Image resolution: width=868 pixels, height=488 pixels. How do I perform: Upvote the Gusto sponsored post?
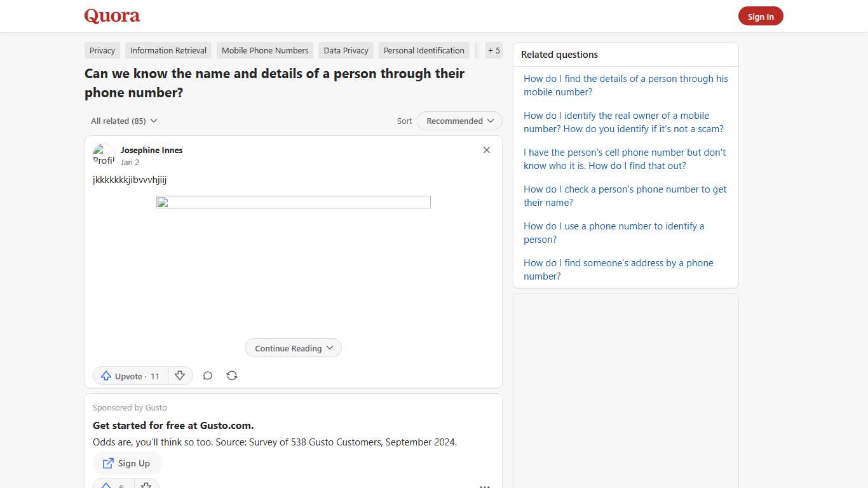tap(108, 484)
